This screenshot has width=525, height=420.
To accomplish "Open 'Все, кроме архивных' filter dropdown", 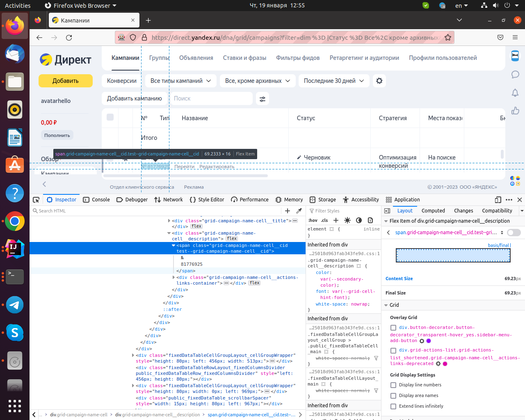I will tap(257, 81).
